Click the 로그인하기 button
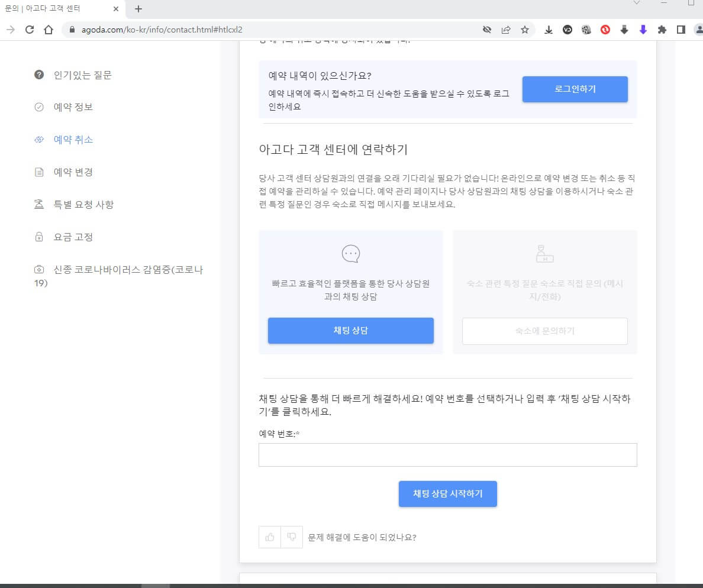The width and height of the screenshot is (703, 588). pyautogui.click(x=575, y=89)
